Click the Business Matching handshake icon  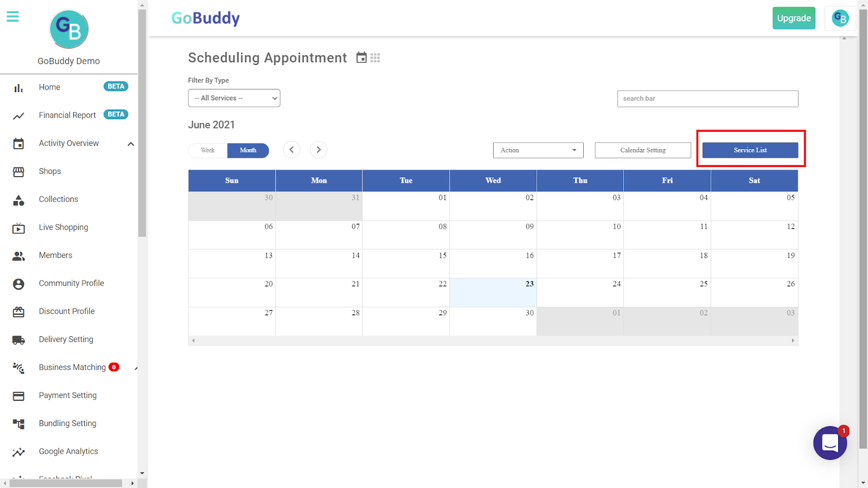point(18,368)
